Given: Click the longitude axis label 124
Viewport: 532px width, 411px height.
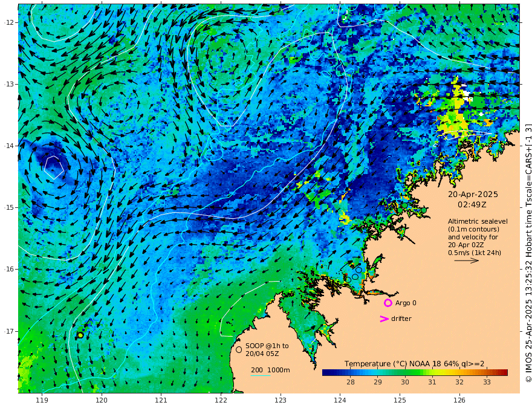Looking at the screenshot, I should (340, 401).
